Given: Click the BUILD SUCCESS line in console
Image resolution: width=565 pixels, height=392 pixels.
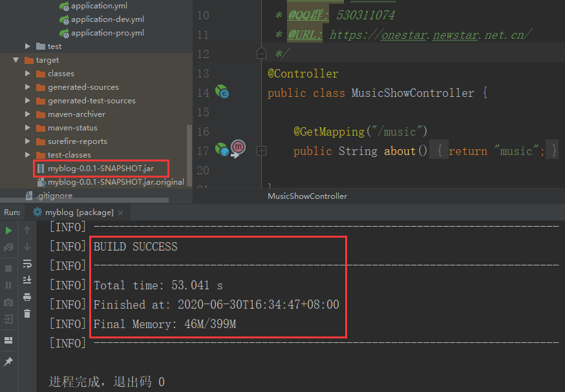Looking at the screenshot, I should coord(136,247).
